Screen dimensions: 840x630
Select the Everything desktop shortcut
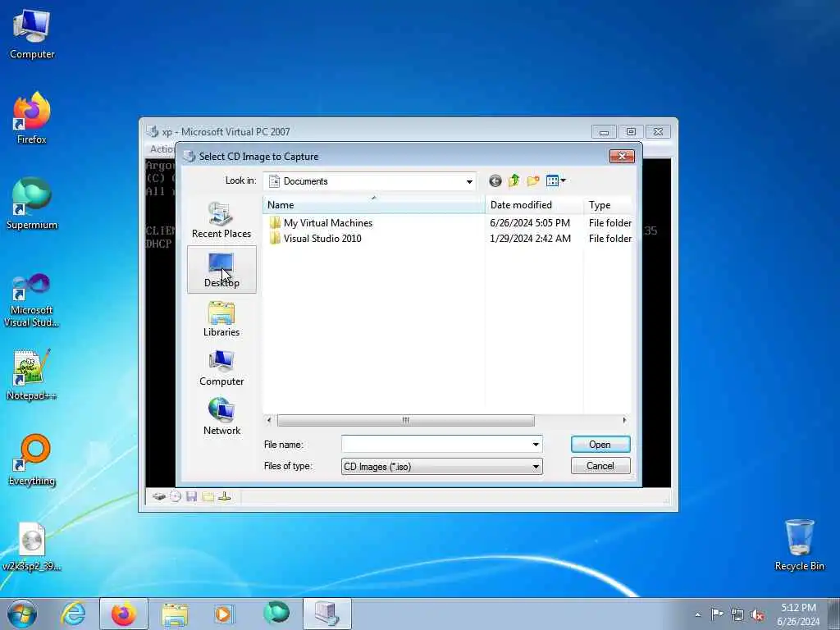tap(32, 461)
